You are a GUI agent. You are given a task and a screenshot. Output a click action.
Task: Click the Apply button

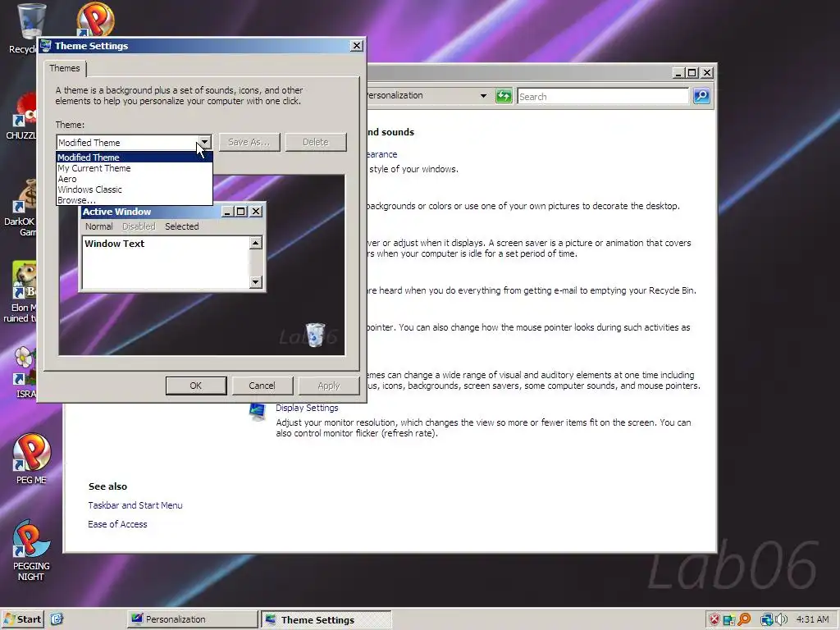pyautogui.click(x=328, y=386)
